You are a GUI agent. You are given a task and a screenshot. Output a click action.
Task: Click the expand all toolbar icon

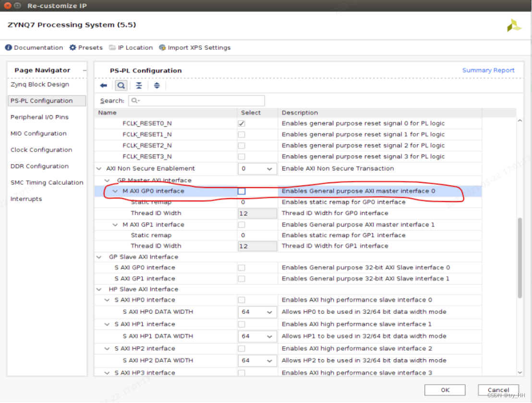pos(157,85)
